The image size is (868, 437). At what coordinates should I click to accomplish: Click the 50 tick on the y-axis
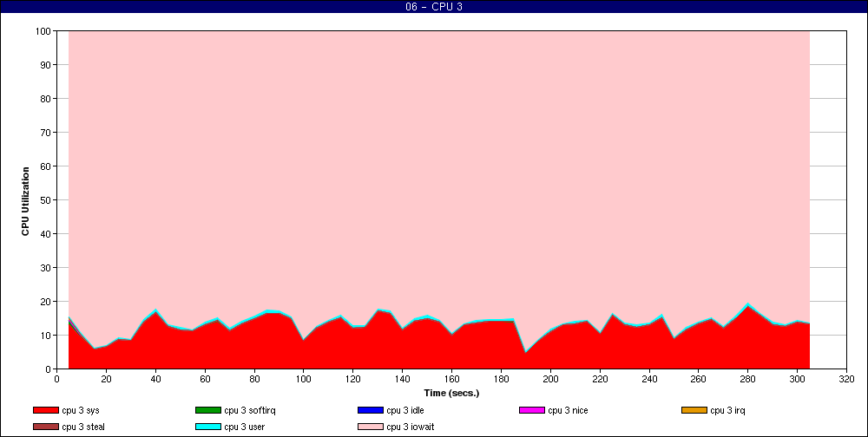[46, 199]
